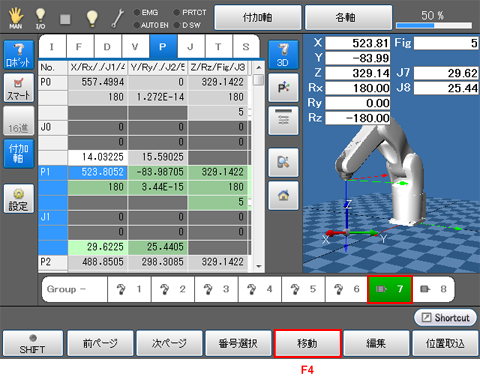Adjust the 50% speed bar
This screenshot has width=480, height=376.
tap(434, 25)
